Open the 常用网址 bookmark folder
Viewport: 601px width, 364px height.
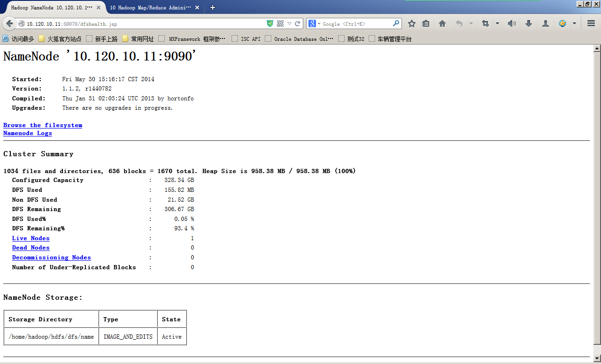coord(138,39)
